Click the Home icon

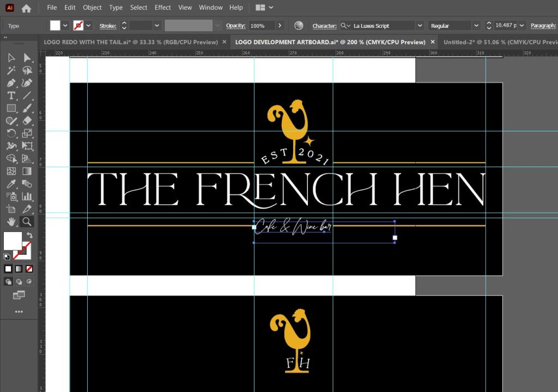[x=26, y=8]
